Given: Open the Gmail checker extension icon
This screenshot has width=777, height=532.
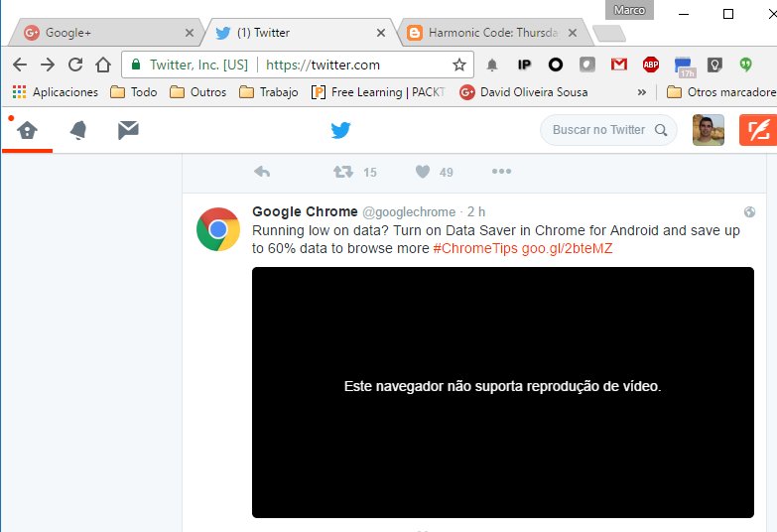Looking at the screenshot, I should click(x=619, y=65).
